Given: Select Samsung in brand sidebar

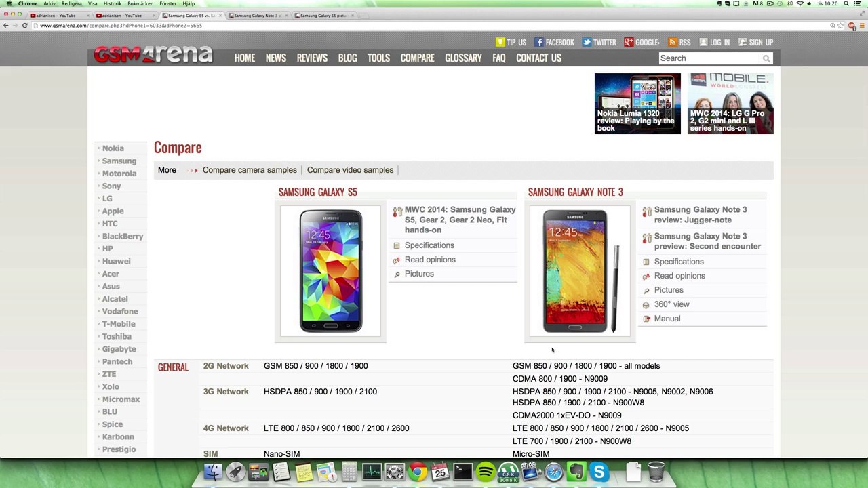Looking at the screenshot, I should tap(119, 161).
